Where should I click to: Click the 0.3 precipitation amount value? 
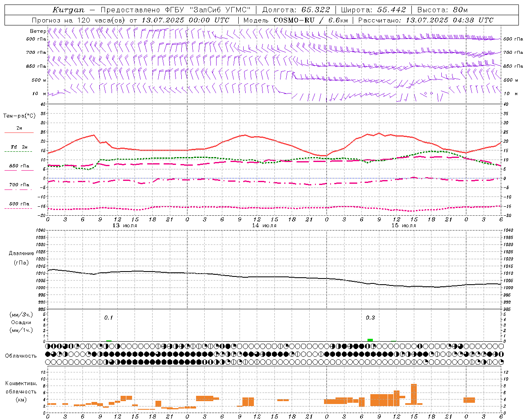[370, 317]
